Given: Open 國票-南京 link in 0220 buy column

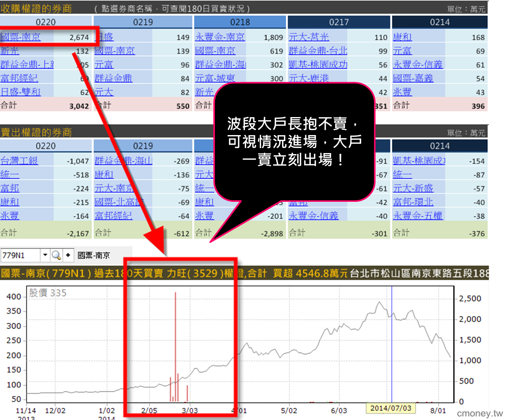Looking at the screenshot, I should click(x=20, y=37).
